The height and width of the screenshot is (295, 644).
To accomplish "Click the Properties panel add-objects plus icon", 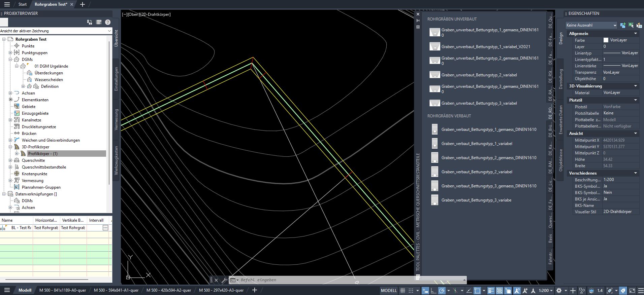I will [x=623, y=25].
